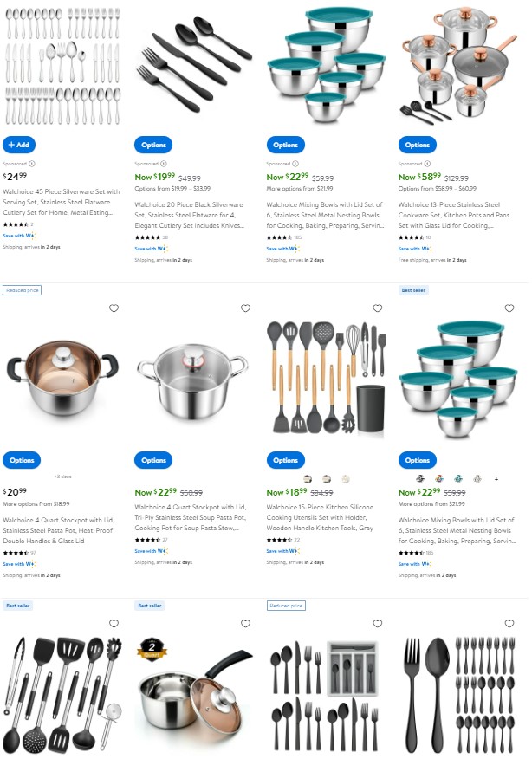Click sponsored info icon for Black Silverware Set
The height and width of the screenshot is (759, 532).
[x=164, y=164]
